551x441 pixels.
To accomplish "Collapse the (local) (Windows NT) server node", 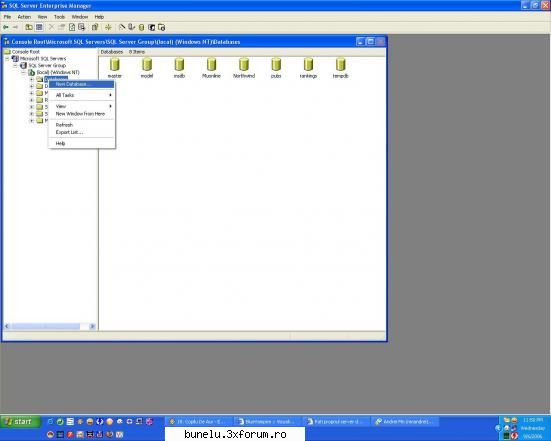I will click(x=24, y=72).
